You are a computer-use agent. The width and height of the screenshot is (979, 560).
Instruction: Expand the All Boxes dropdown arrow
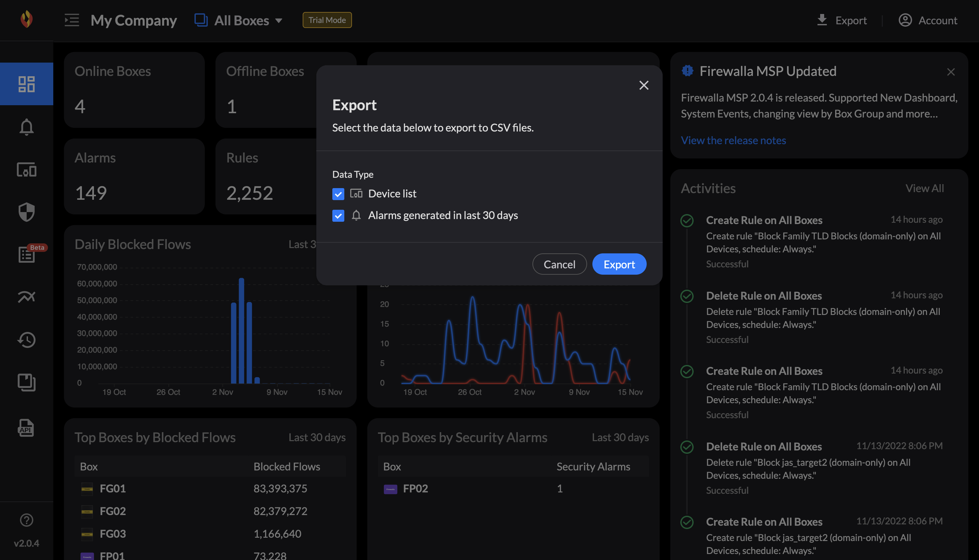(x=279, y=21)
